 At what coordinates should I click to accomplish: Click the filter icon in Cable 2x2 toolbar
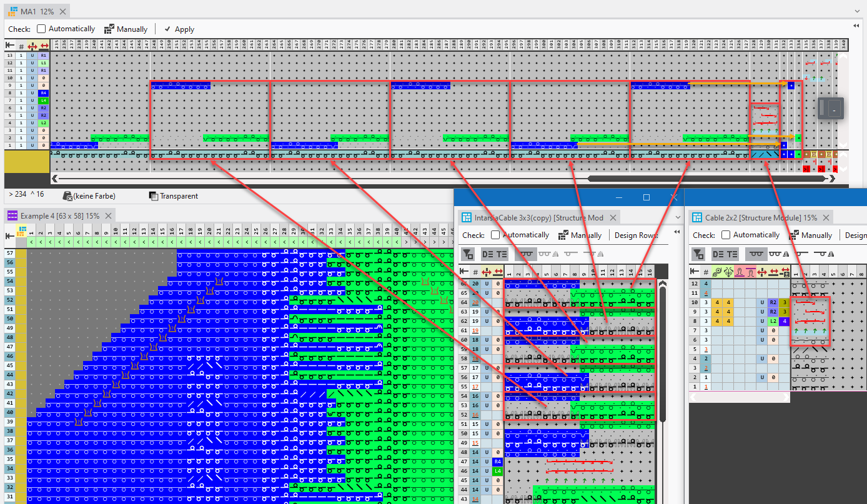(x=698, y=254)
